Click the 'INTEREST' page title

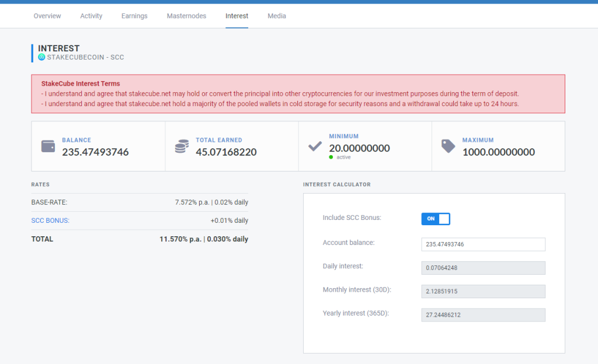(x=59, y=48)
